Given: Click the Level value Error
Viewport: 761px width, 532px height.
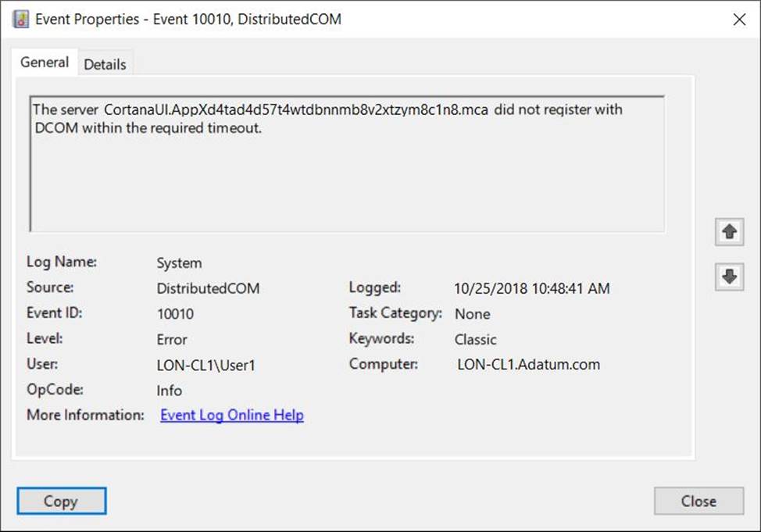Looking at the screenshot, I should tap(172, 340).
